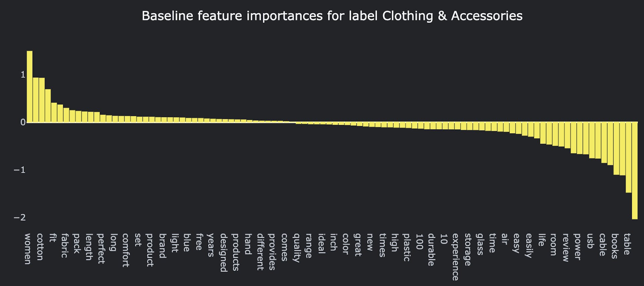Image resolution: width=644 pixels, height=286 pixels.
Task: Click the 'fabric' x-axis label
Action: [64, 245]
